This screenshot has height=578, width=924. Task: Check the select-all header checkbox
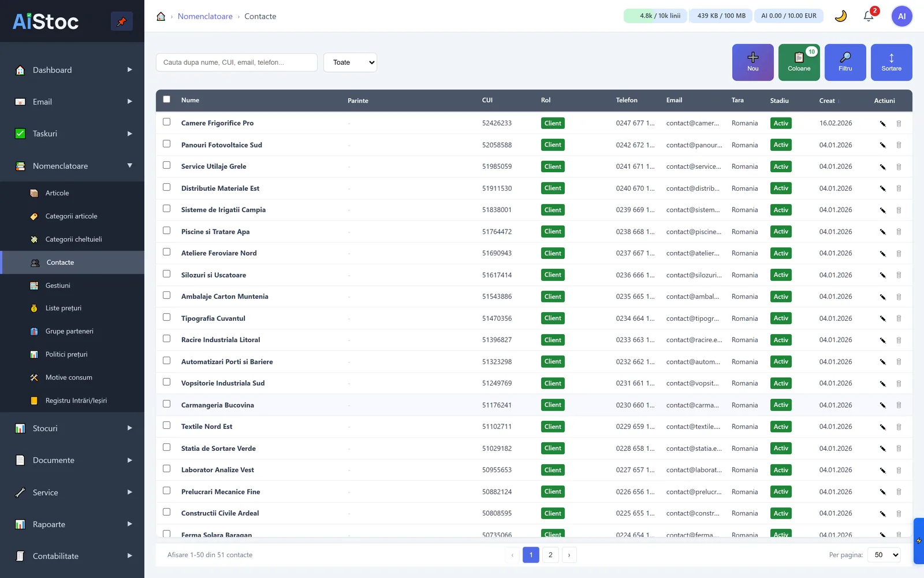point(167,99)
